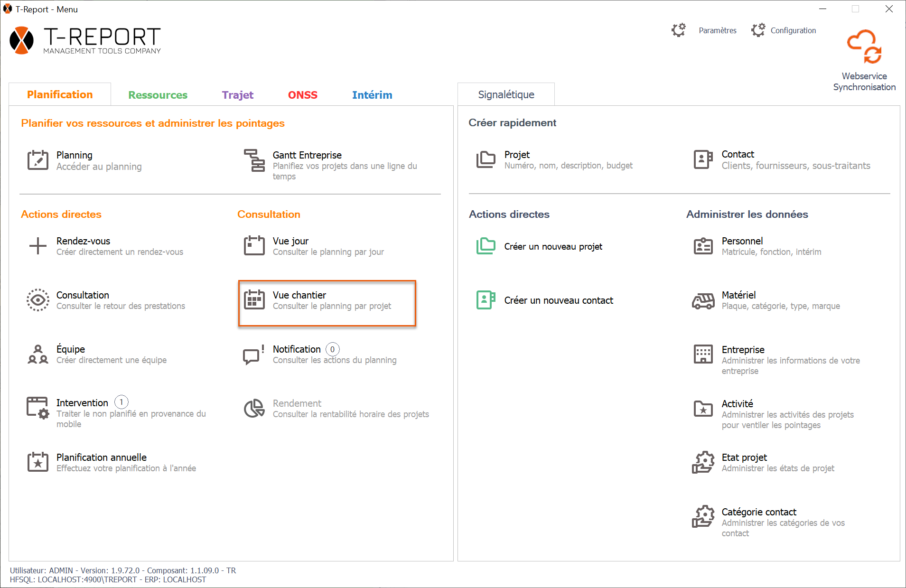Image resolution: width=906 pixels, height=588 pixels.
Task: Click the Rendez-vous plus icon
Action: click(x=37, y=246)
